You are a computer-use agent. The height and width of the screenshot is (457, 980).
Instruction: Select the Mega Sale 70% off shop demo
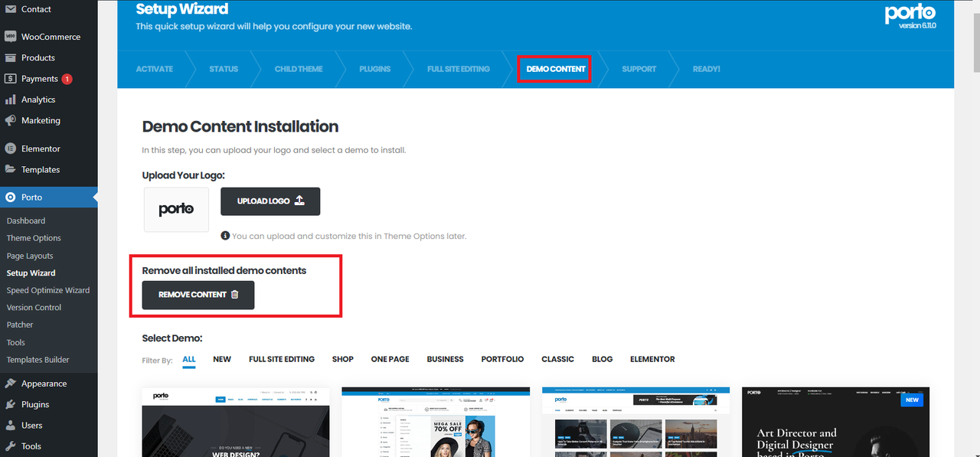(x=436, y=422)
